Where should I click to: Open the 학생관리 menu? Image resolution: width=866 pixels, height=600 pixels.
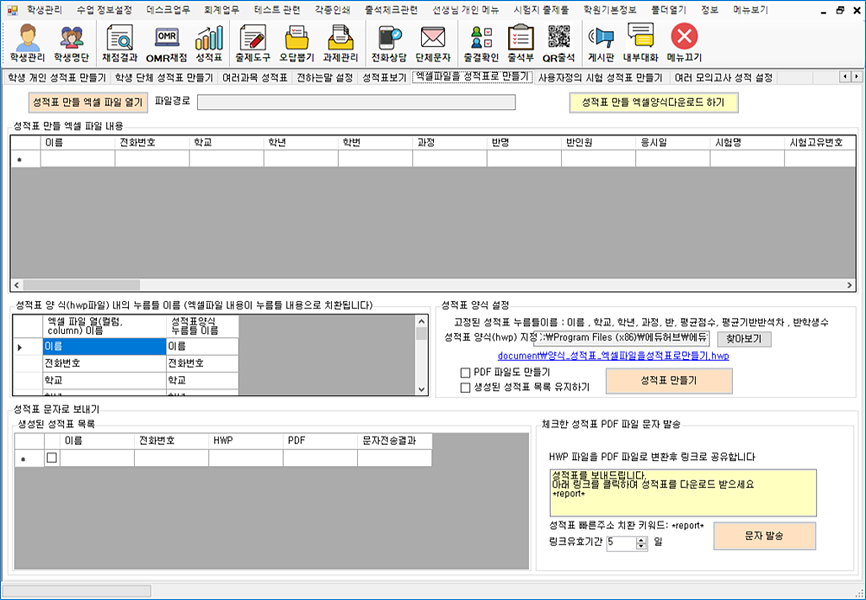point(45,10)
